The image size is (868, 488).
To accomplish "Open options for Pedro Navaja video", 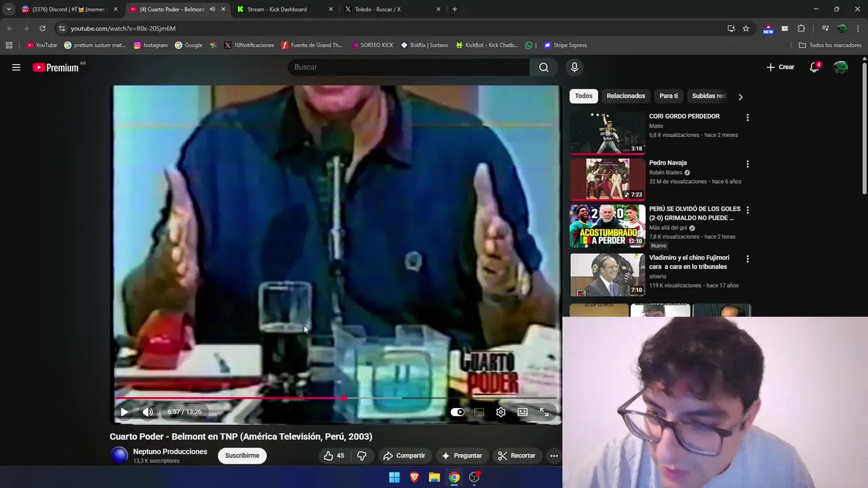I will point(747,164).
